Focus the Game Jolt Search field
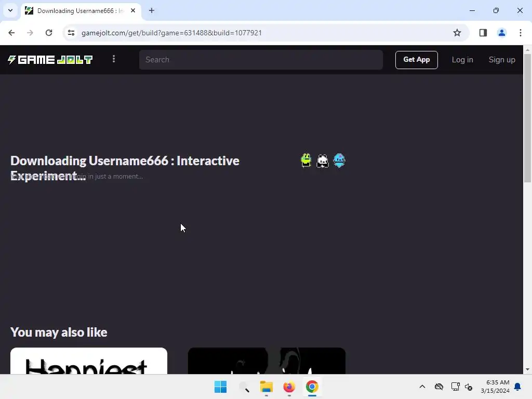Viewport: 532px width, 399px height. coord(261,60)
